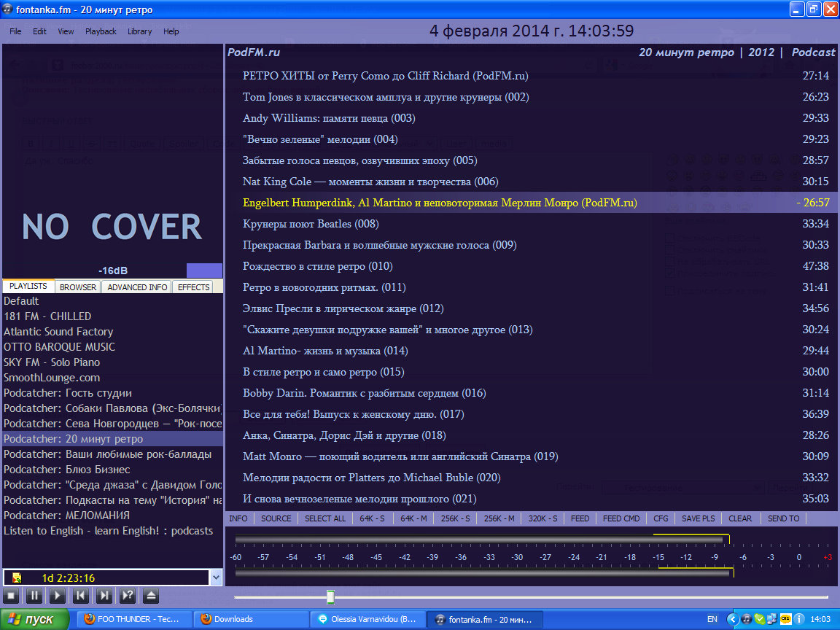Click the random playback button

click(128, 596)
